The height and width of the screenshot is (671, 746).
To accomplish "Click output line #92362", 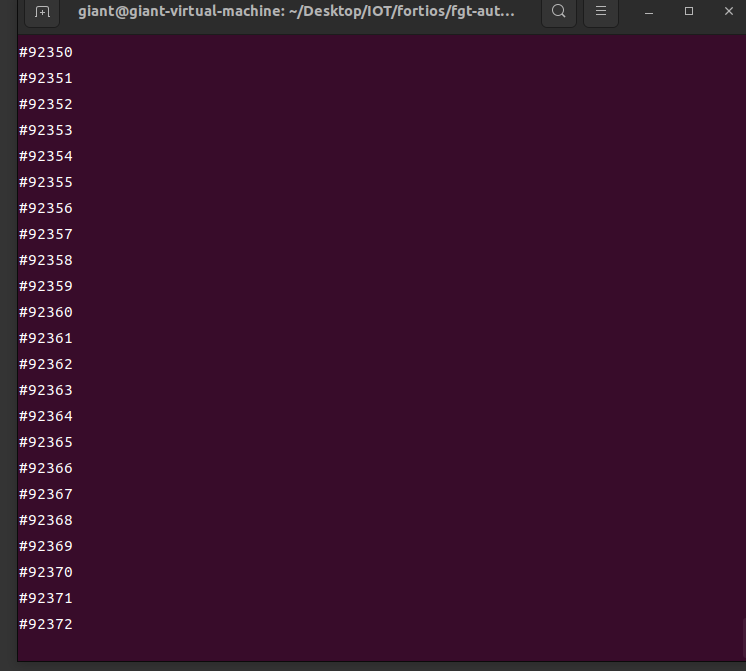I will 46,365.
